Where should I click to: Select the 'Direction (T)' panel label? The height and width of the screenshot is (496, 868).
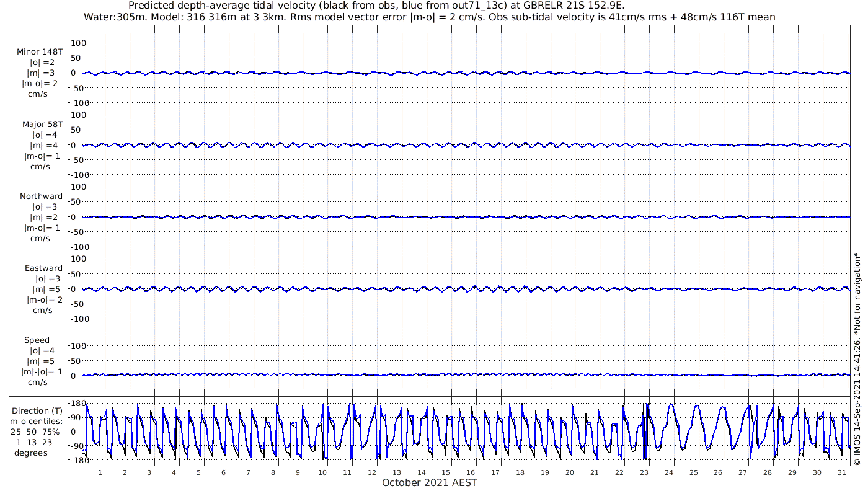pos(37,411)
